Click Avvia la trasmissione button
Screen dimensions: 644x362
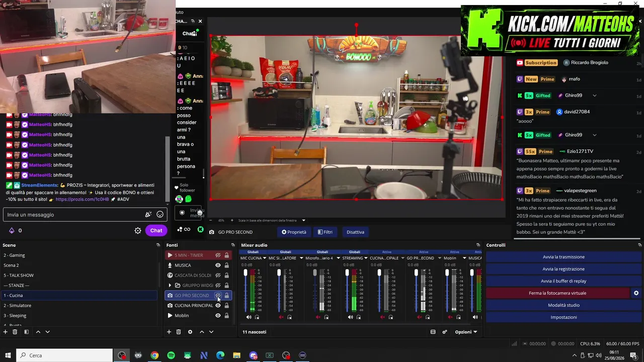click(x=563, y=257)
